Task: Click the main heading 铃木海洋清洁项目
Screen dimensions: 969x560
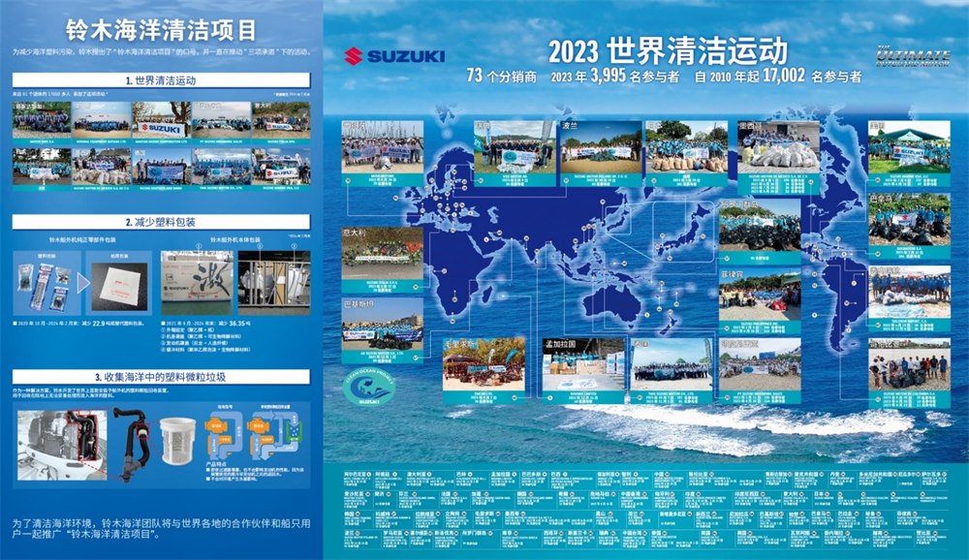Action: tap(161, 30)
